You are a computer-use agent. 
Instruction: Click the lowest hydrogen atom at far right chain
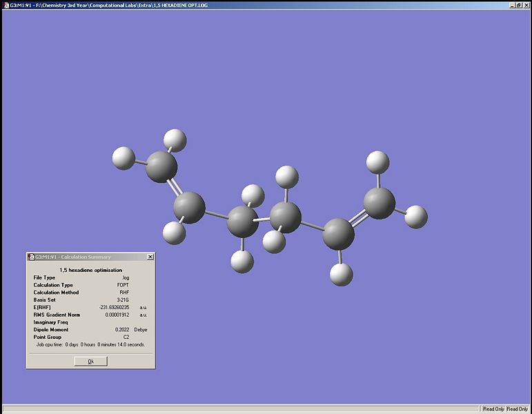[x=341, y=273]
